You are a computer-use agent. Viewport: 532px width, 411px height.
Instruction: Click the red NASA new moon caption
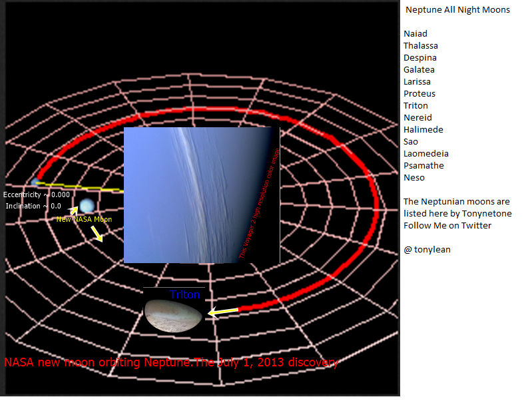(x=172, y=363)
